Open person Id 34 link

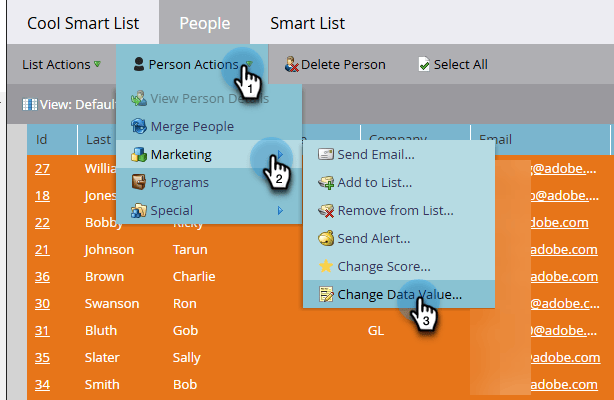(42, 385)
